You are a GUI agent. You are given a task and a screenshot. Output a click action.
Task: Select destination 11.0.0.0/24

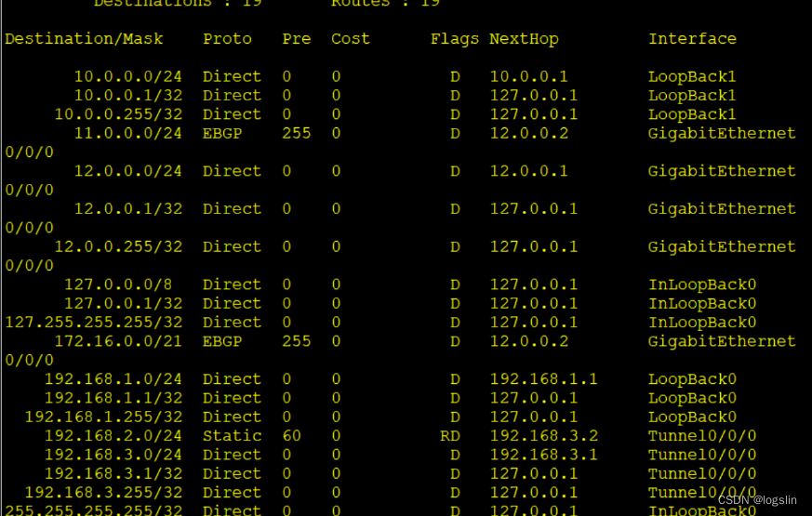point(128,134)
